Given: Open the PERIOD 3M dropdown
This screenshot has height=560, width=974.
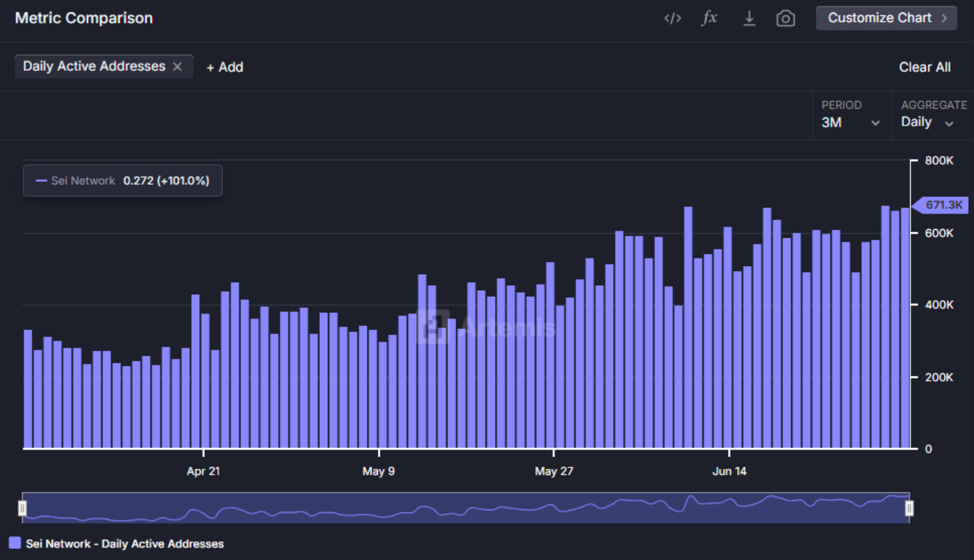Looking at the screenshot, I should [851, 115].
